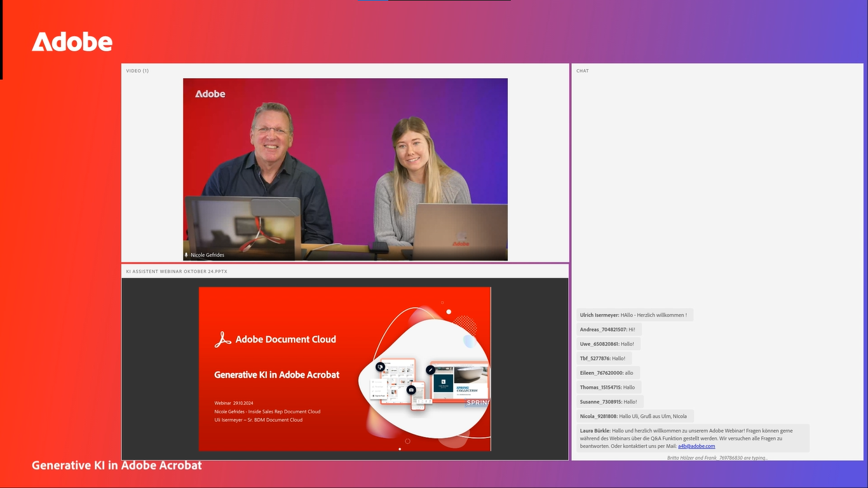The height and width of the screenshot is (488, 868).
Task: Click Andreas_704821507's 'Hi!' chat message
Action: tap(609, 330)
